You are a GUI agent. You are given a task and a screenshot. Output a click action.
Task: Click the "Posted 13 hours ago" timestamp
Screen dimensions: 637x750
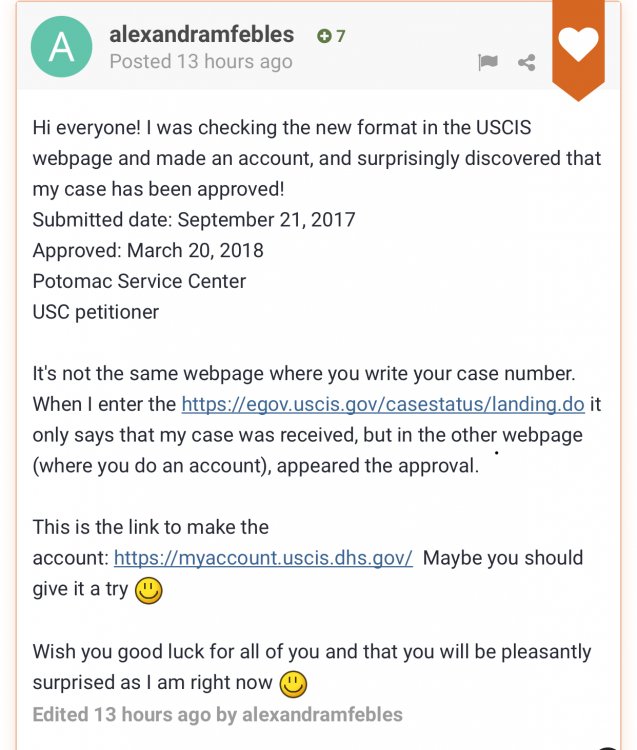(201, 62)
